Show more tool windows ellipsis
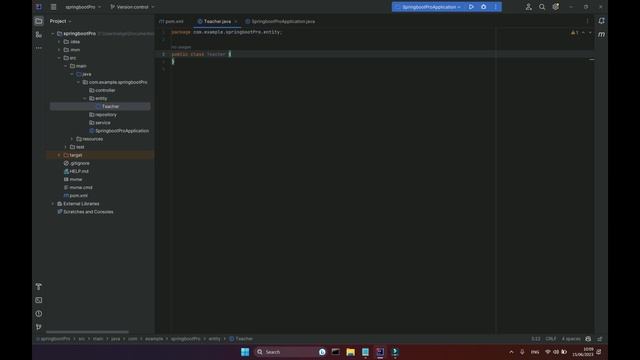The height and width of the screenshot is (360, 640). pyautogui.click(x=39, y=48)
